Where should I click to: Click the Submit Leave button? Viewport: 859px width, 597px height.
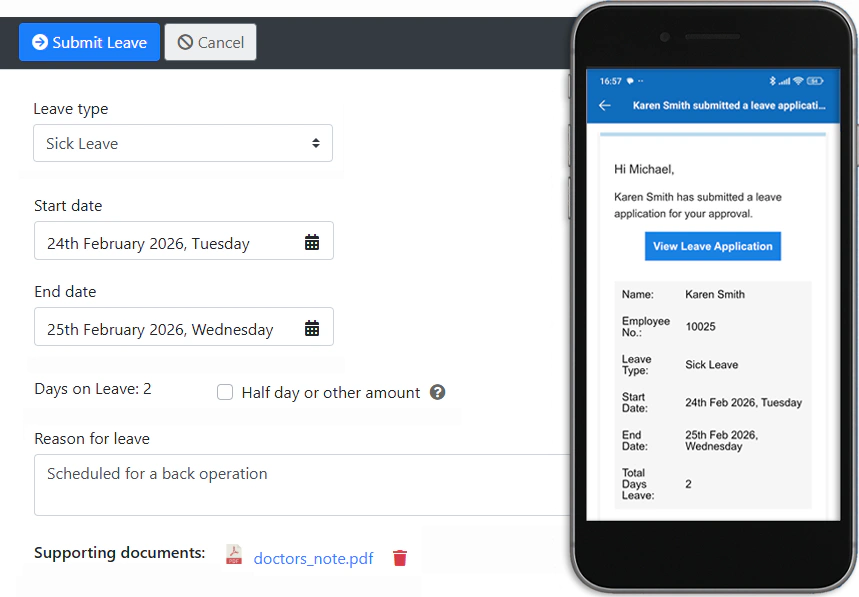[x=89, y=42]
